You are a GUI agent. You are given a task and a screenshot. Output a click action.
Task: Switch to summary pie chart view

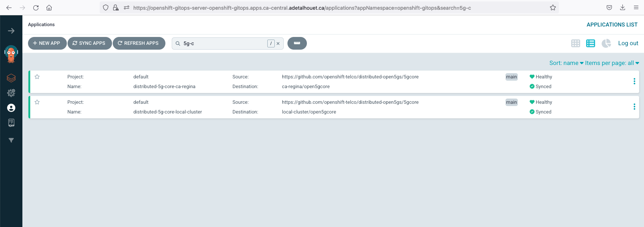point(606,43)
